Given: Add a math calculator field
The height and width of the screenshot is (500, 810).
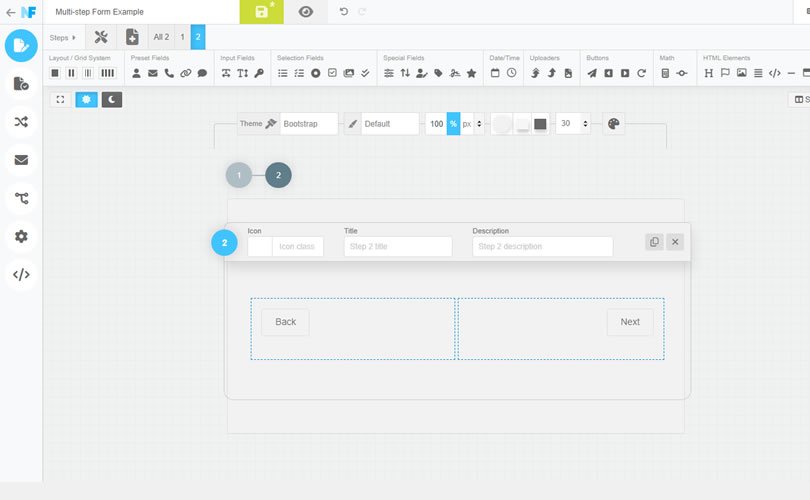Looking at the screenshot, I should pyautogui.click(x=665, y=73).
